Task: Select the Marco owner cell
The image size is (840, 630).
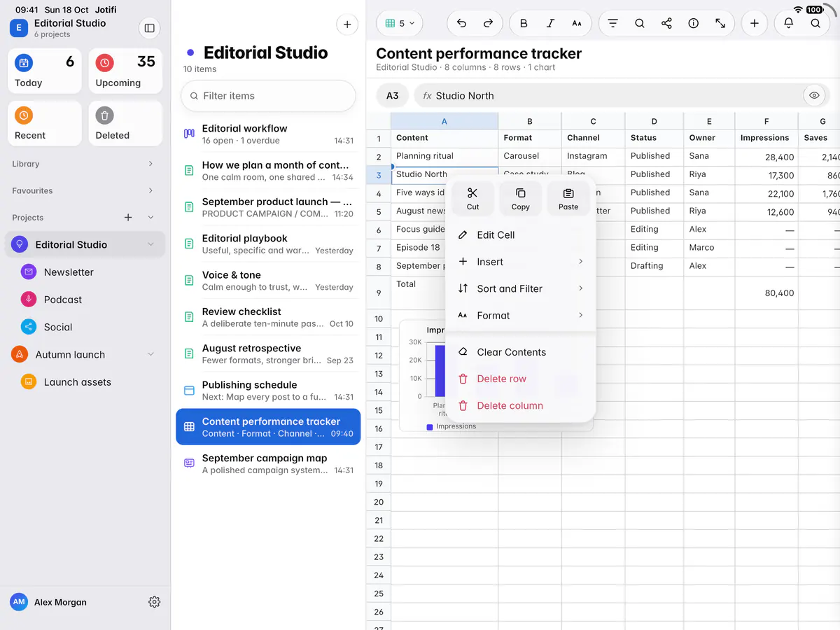Action: (710, 247)
